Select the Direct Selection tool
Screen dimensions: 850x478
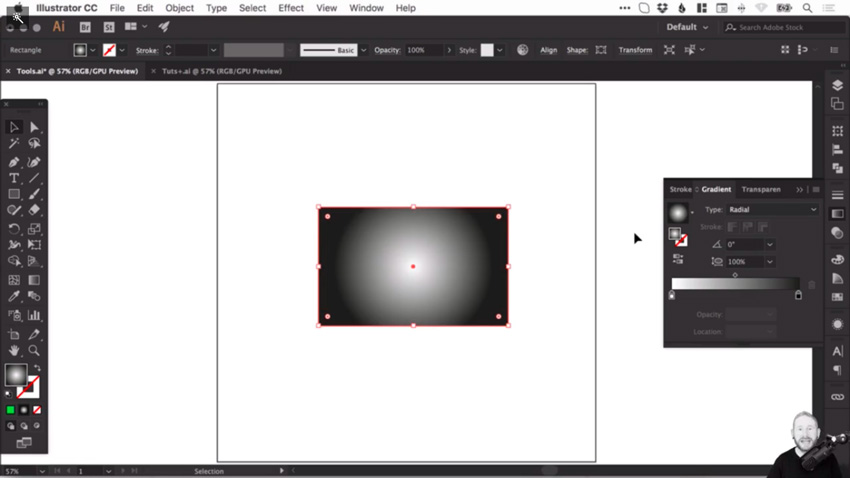tap(34, 127)
